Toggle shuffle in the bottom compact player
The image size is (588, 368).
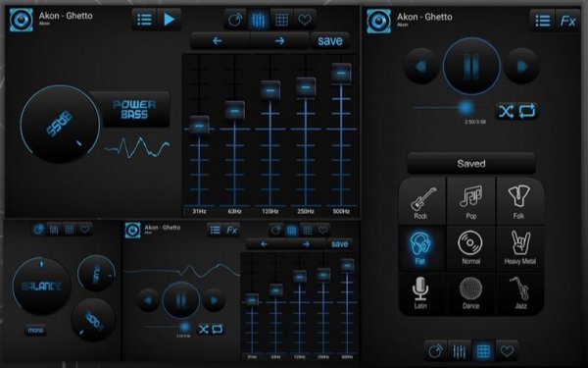click(x=203, y=330)
